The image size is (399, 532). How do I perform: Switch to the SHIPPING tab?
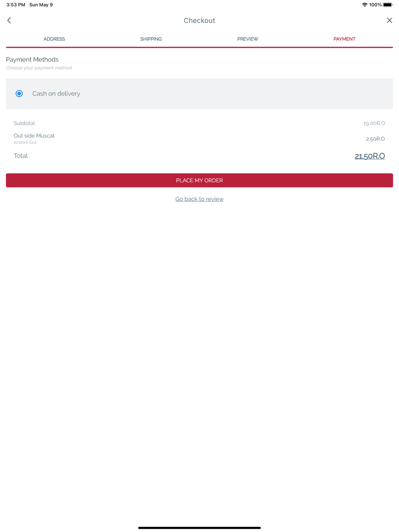tap(151, 39)
